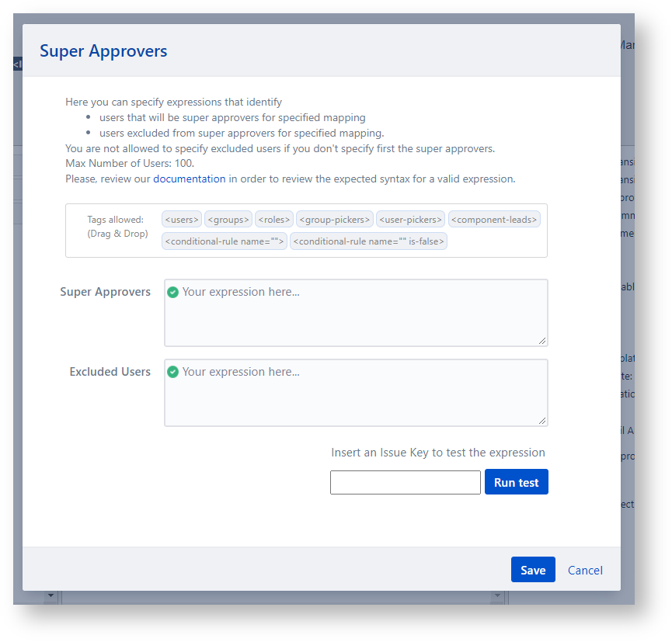Save the super approvers configuration
Screen dimensions: 672x642
click(x=533, y=570)
